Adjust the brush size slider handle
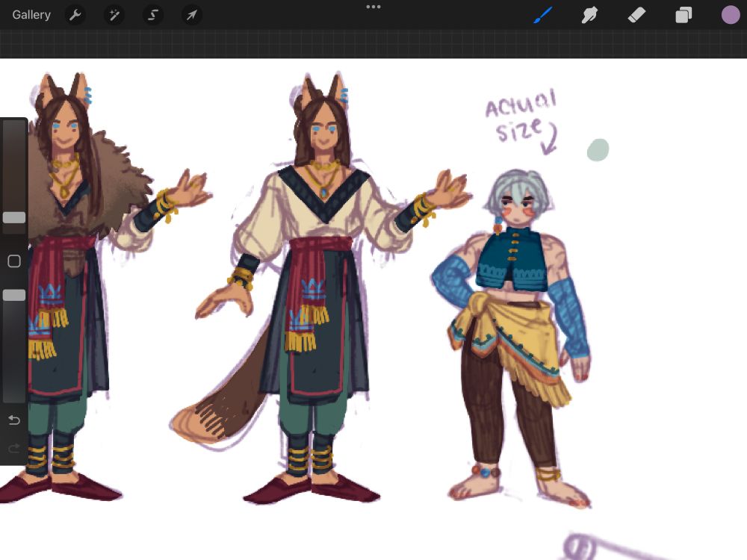747x560 pixels. pos(13,217)
